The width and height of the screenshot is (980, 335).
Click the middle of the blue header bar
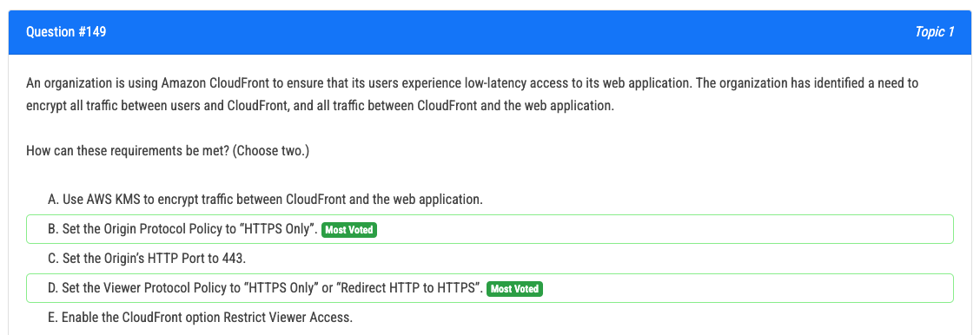point(490,32)
